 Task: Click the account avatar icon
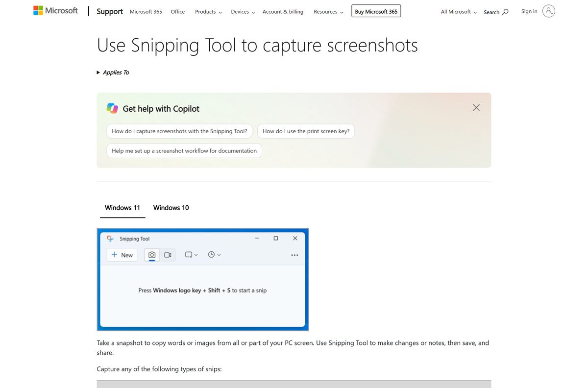coord(549,11)
